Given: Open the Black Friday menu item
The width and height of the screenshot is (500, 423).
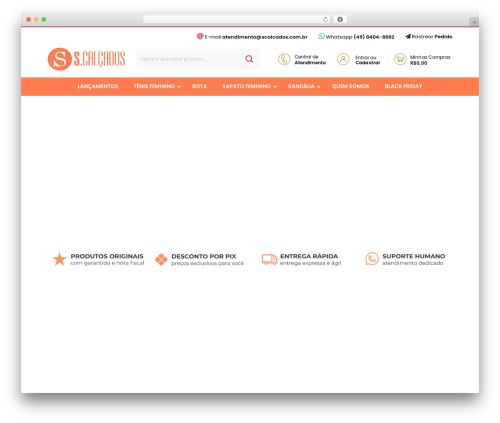Looking at the screenshot, I should (x=403, y=86).
